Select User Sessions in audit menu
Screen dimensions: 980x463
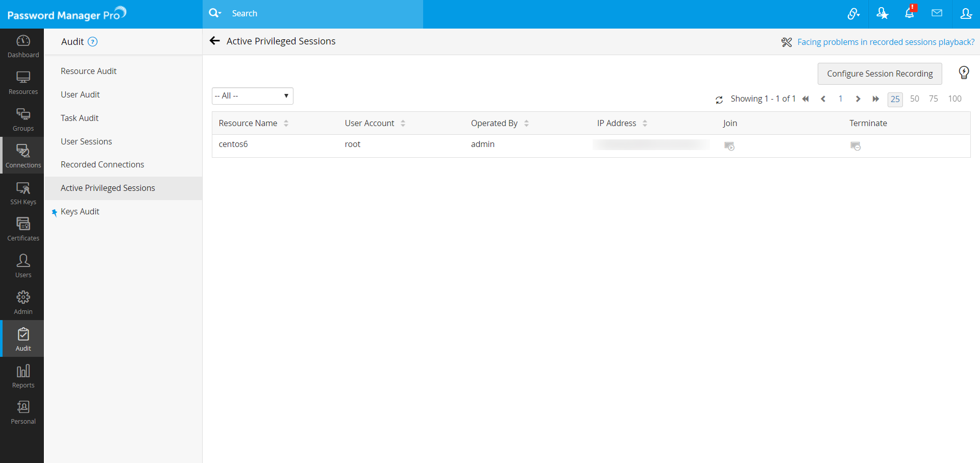click(x=86, y=141)
